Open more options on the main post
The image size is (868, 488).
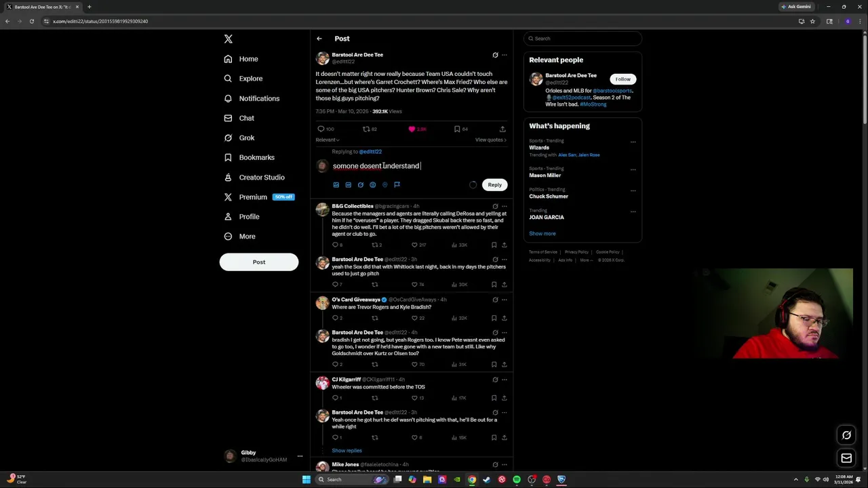(504, 55)
